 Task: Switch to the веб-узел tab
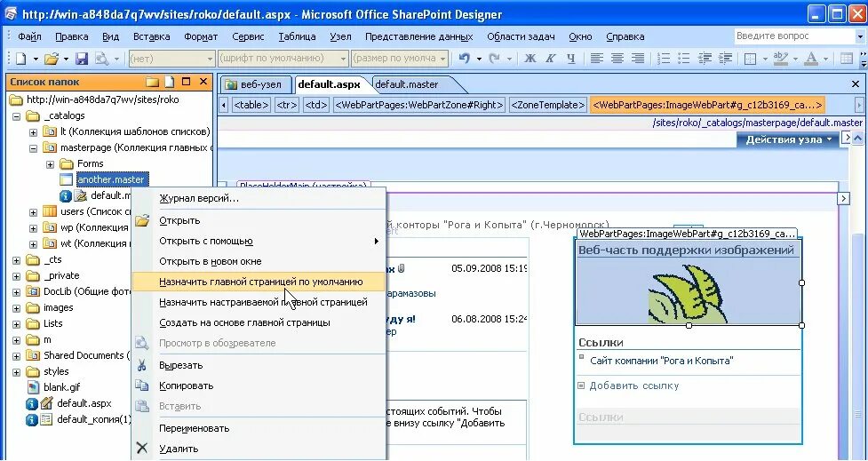(255, 84)
